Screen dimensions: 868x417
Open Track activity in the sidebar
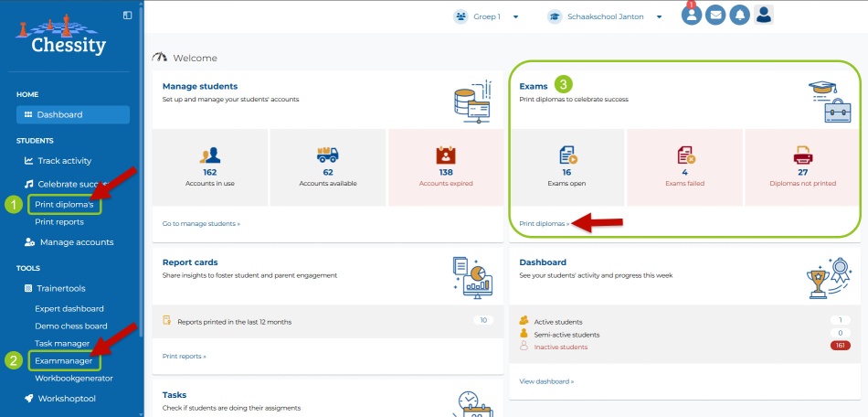(64, 161)
